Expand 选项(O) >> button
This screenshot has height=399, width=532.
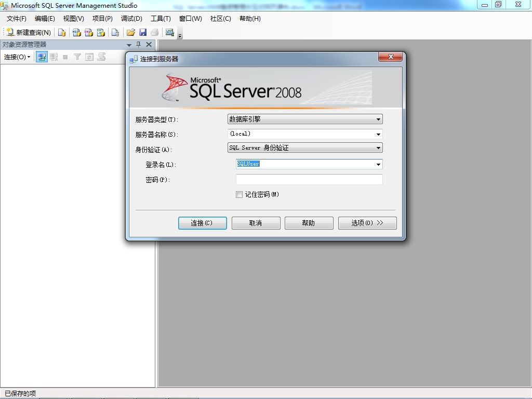(x=367, y=223)
